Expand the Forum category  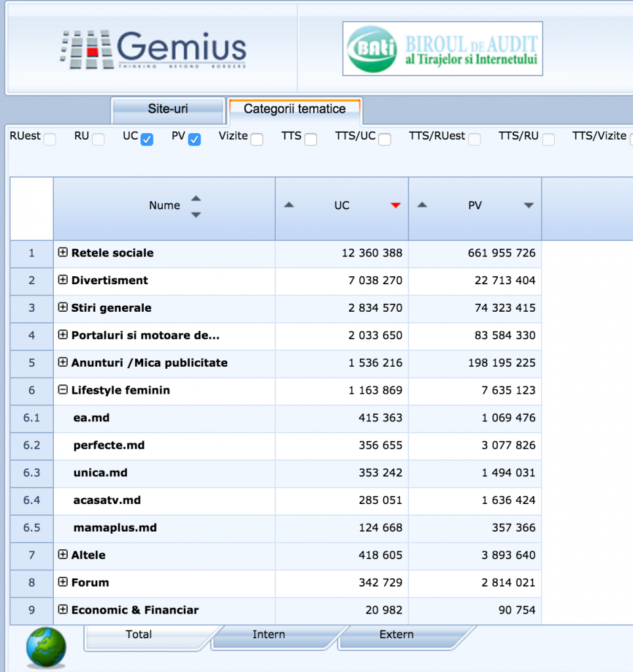62,582
